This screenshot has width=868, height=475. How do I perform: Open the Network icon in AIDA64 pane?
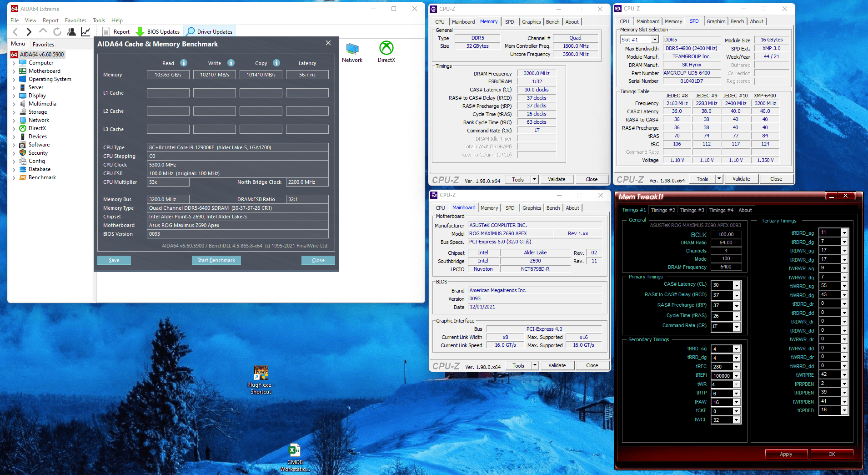click(x=352, y=52)
